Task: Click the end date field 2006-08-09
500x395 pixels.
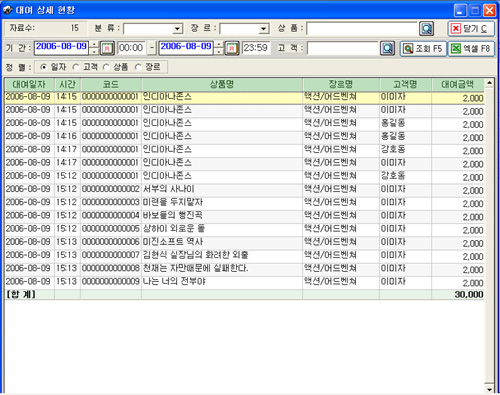Action: pyautogui.click(x=186, y=48)
